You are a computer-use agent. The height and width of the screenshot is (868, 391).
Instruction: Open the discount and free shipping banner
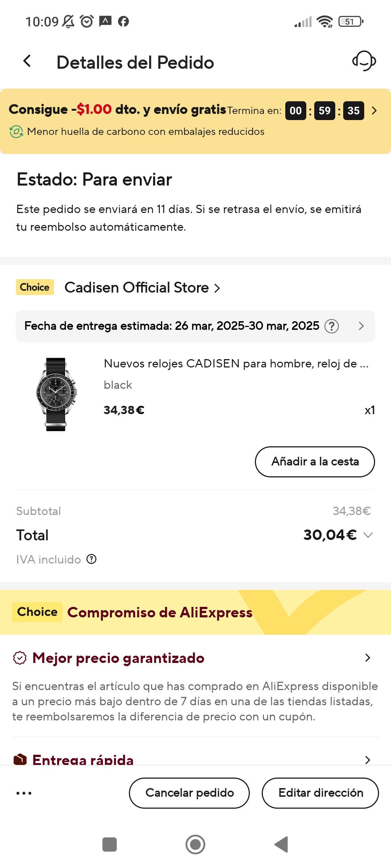tap(374, 111)
